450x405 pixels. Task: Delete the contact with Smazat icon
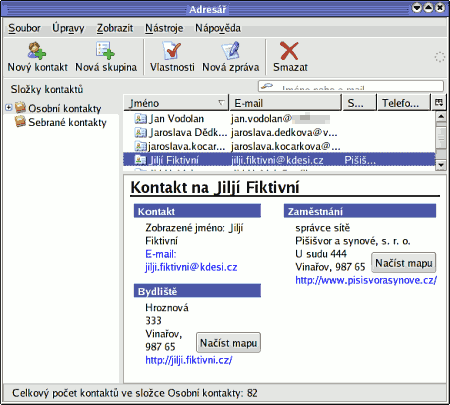click(x=289, y=50)
